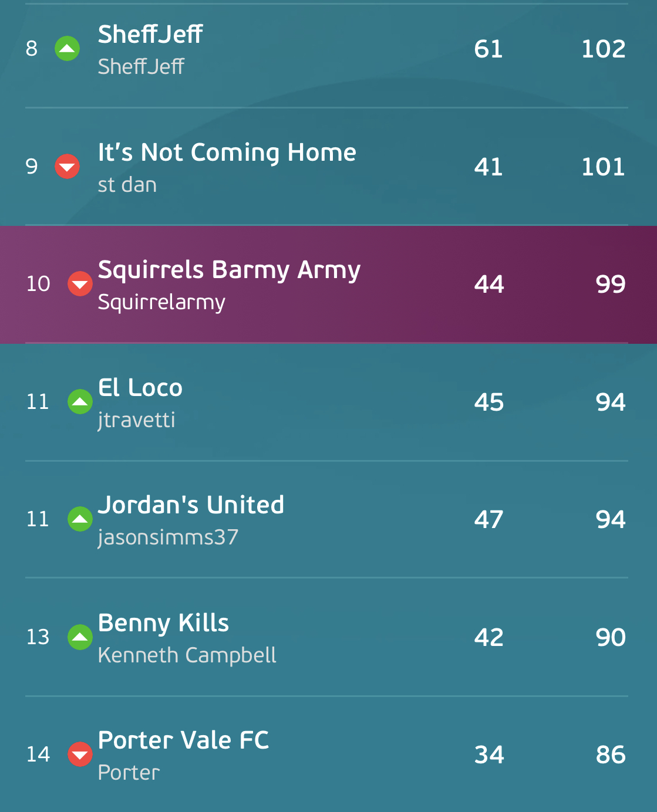Viewport: 657px width, 812px height.
Task: Open Benny Kills team page
Action: pyautogui.click(x=163, y=624)
